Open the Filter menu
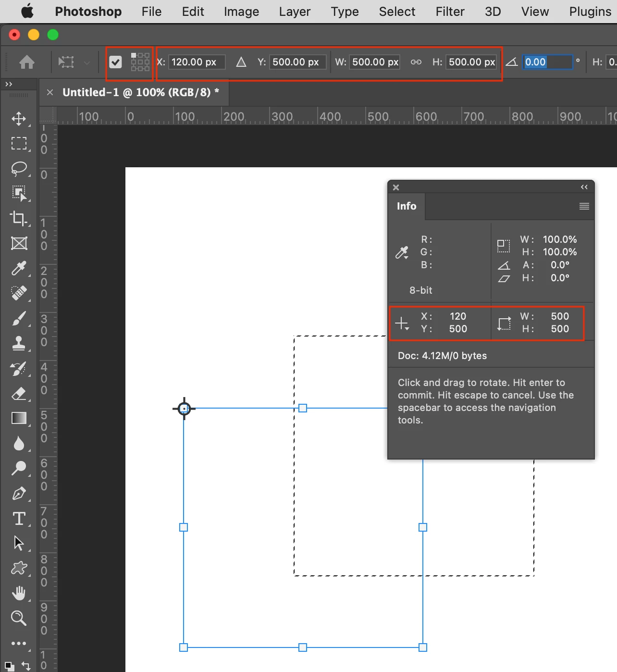The width and height of the screenshot is (617, 672). (x=450, y=12)
